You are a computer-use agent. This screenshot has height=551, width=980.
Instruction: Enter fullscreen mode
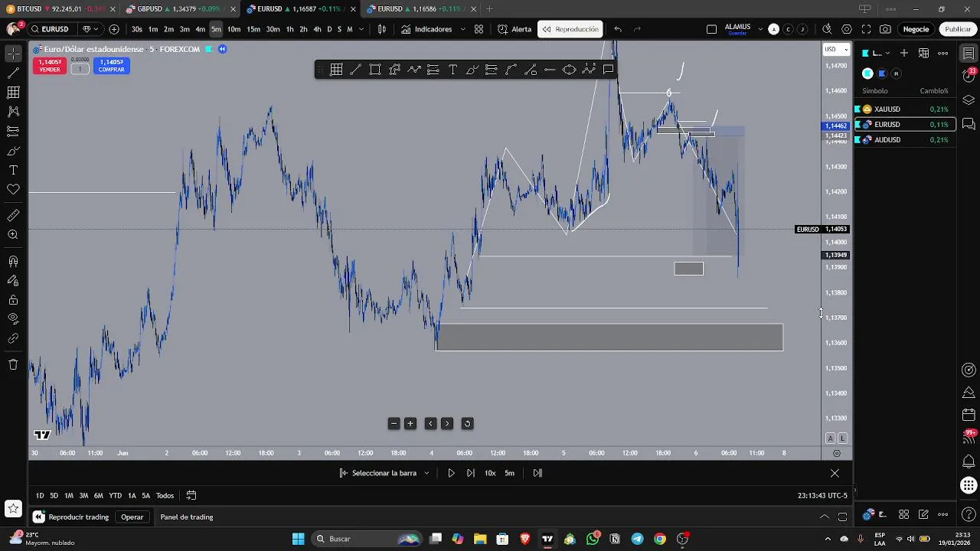point(866,29)
